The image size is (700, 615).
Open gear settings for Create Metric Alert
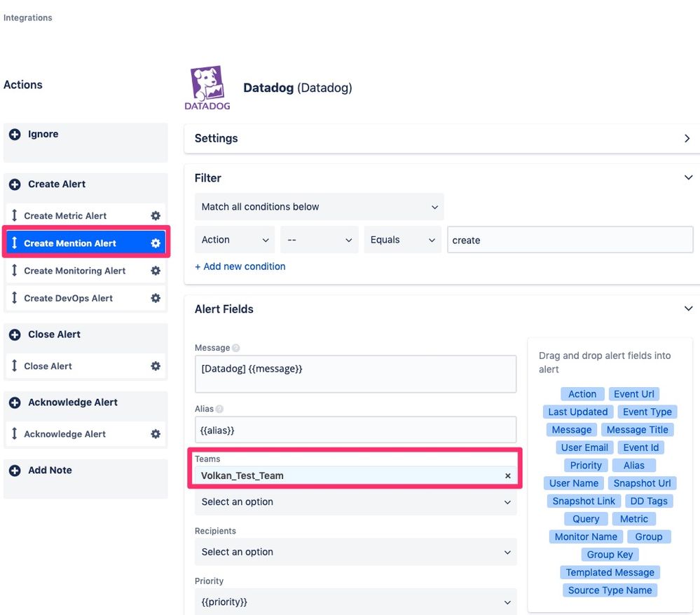[x=156, y=216]
